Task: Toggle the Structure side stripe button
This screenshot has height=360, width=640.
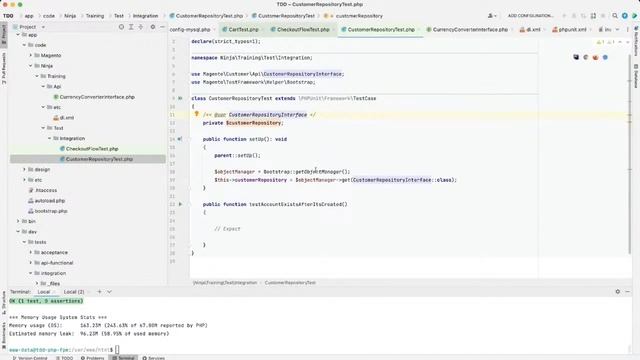Action: (4, 302)
